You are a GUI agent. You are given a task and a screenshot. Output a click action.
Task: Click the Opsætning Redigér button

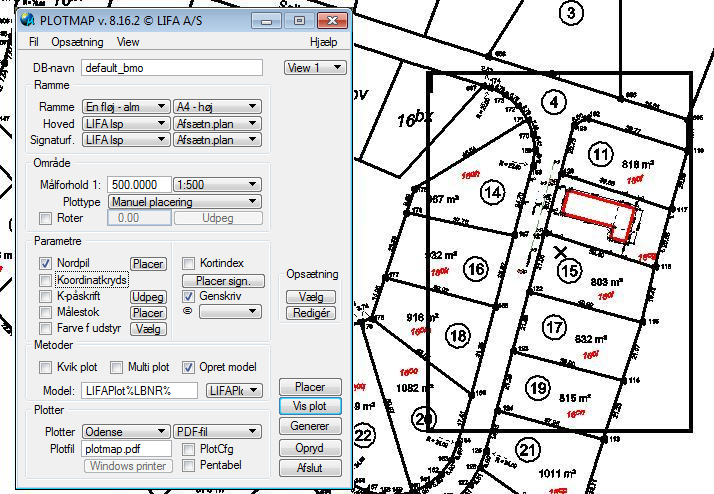[311, 313]
